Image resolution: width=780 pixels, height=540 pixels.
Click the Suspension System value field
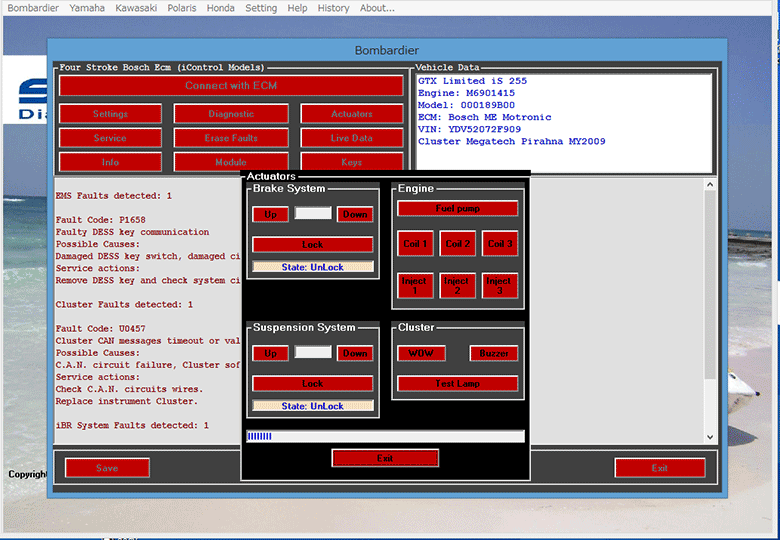point(313,353)
